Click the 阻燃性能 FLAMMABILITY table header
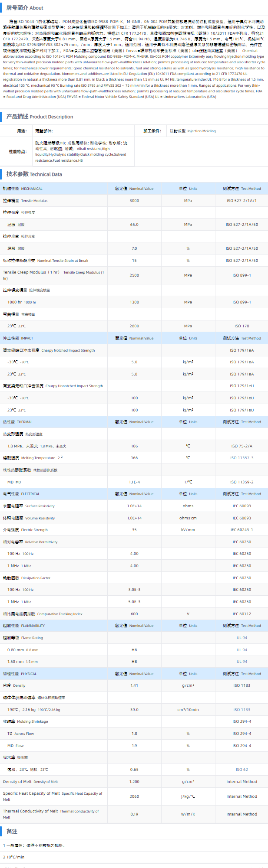The height and width of the screenshot is (868, 268). point(24,626)
